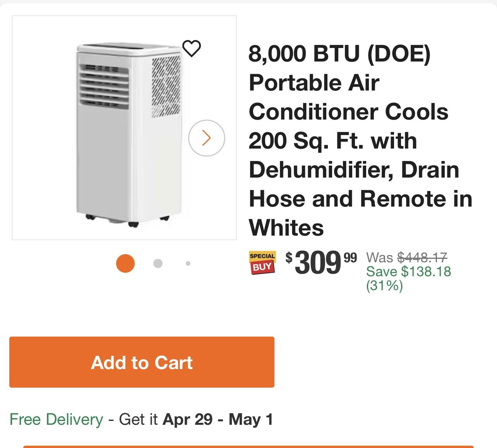
Task: Click the Apr 29 - May 1 delivery date
Action: click(x=218, y=419)
